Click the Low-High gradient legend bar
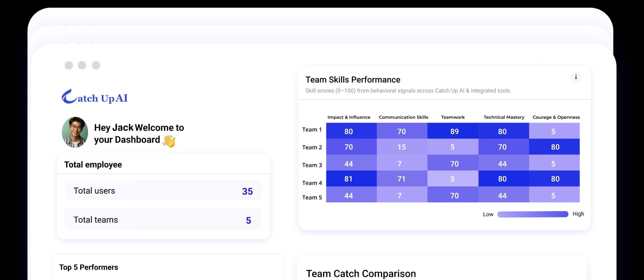Viewport: 644px width, 280px height. [533, 214]
